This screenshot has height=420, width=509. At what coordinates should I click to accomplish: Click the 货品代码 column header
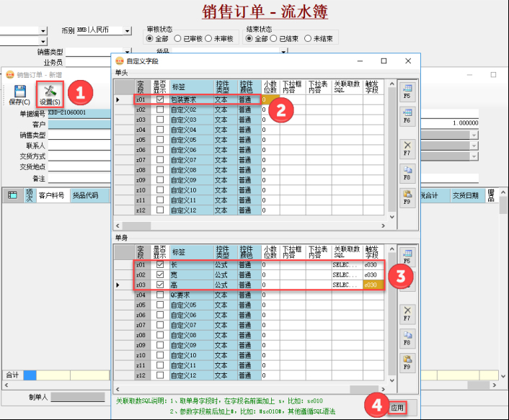coord(89,195)
